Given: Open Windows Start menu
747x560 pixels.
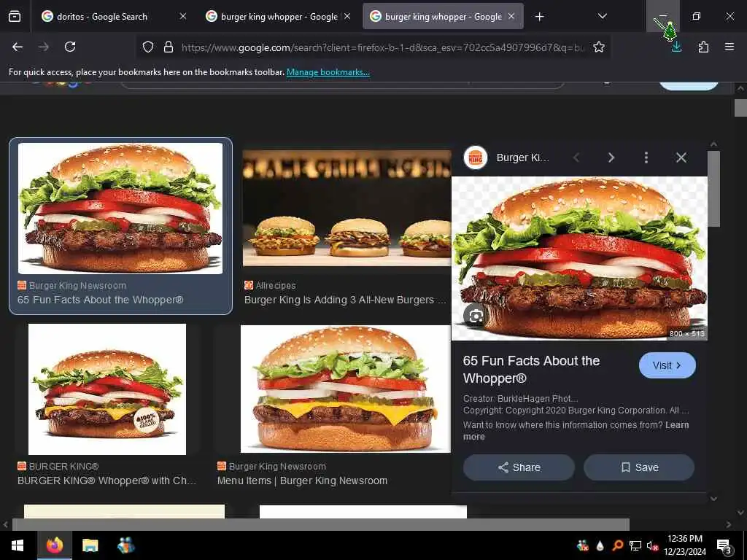Looking at the screenshot, I should click(18, 545).
